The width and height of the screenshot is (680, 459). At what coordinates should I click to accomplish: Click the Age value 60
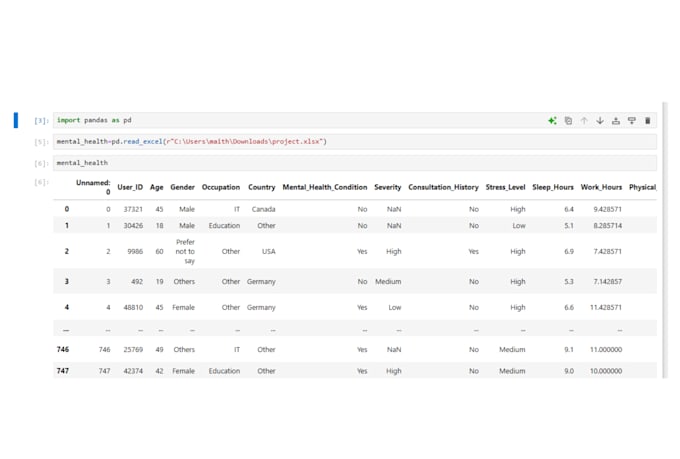160,251
